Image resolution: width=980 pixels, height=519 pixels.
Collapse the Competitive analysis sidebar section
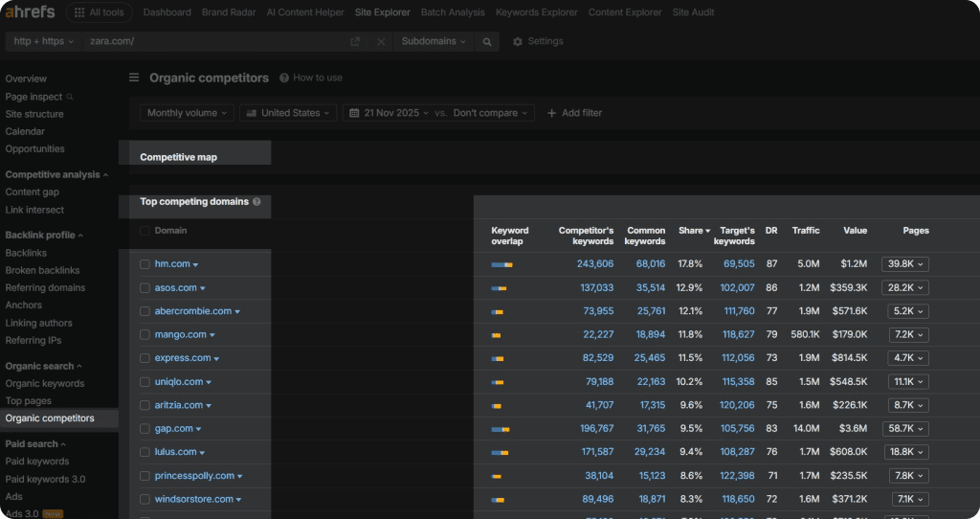click(x=56, y=175)
